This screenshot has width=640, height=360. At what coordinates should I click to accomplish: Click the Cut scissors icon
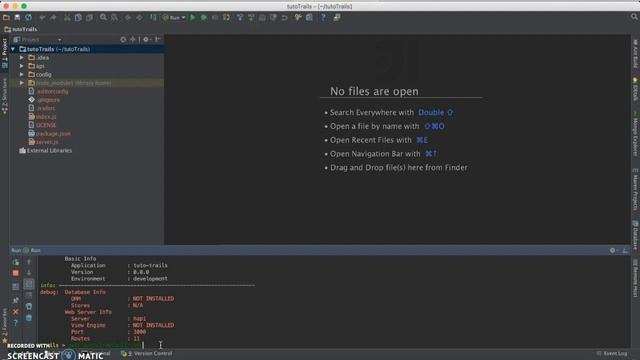click(67, 18)
